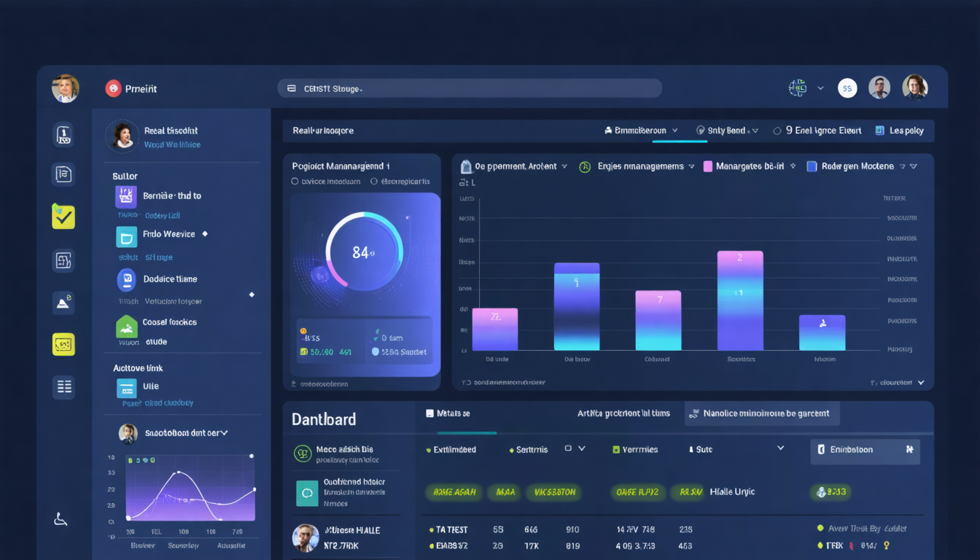
Task: Click the blue icon beside Les pakoy
Action: (880, 131)
